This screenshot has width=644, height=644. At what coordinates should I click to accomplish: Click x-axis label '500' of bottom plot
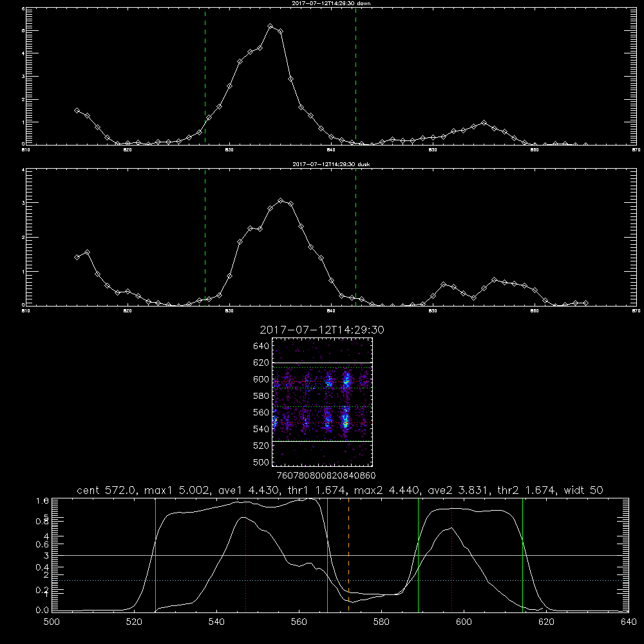52,622
